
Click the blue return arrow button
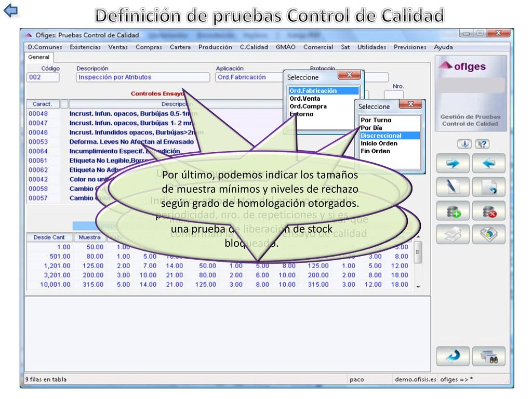point(453,356)
